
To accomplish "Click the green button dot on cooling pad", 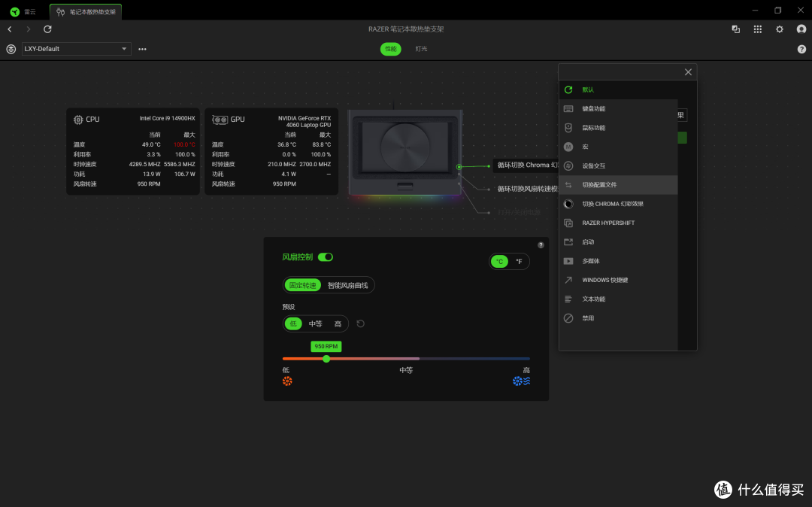I will point(459,167).
